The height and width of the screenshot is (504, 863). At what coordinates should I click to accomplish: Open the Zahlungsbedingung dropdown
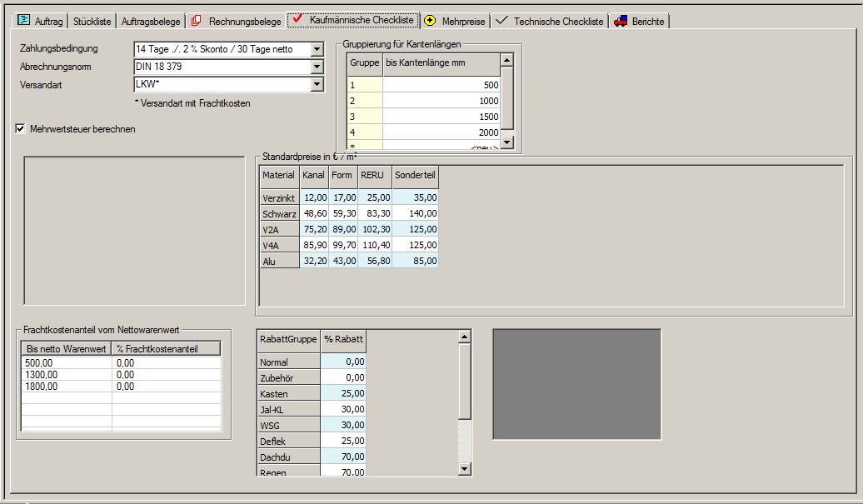(x=317, y=48)
